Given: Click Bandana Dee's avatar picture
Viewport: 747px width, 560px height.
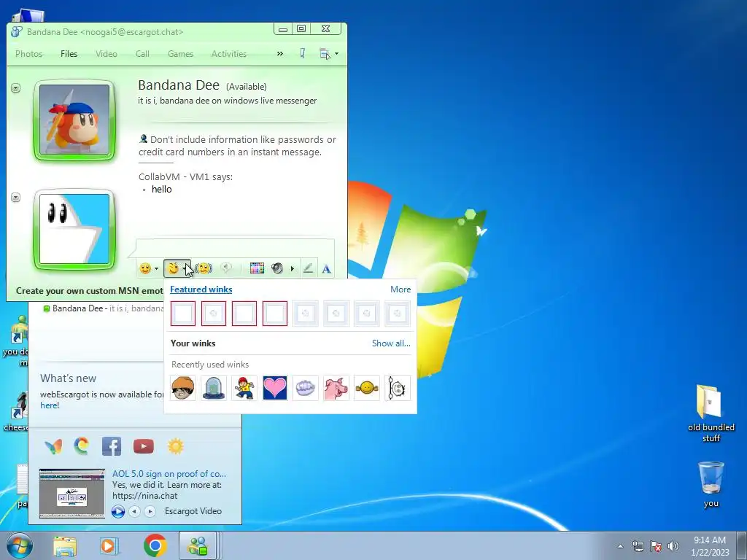Looking at the screenshot, I should [74, 120].
